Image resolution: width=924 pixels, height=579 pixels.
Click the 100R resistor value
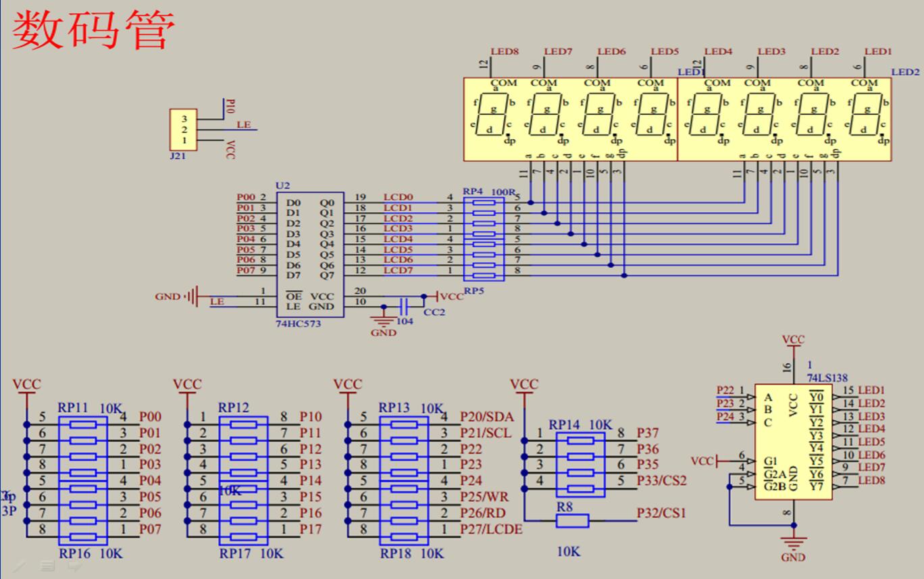(503, 192)
